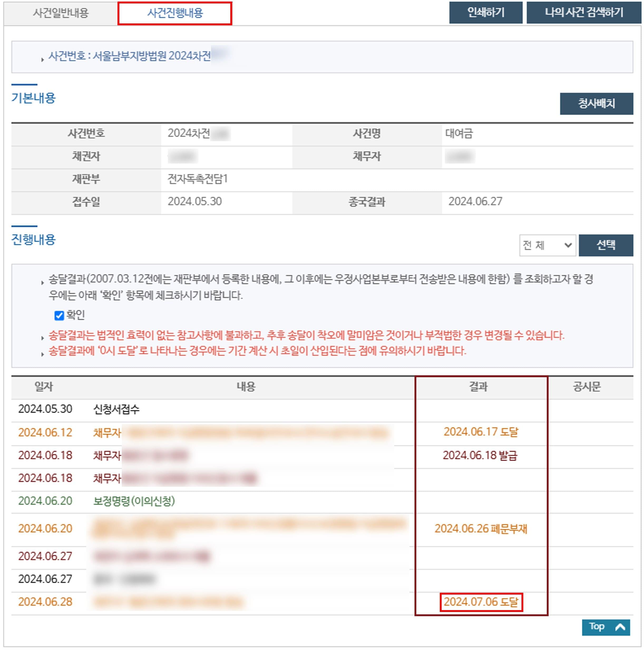This screenshot has height=652, width=644.
Task: Select the 2024.06.28 date cell
Action: pyautogui.click(x=45, y=602)
